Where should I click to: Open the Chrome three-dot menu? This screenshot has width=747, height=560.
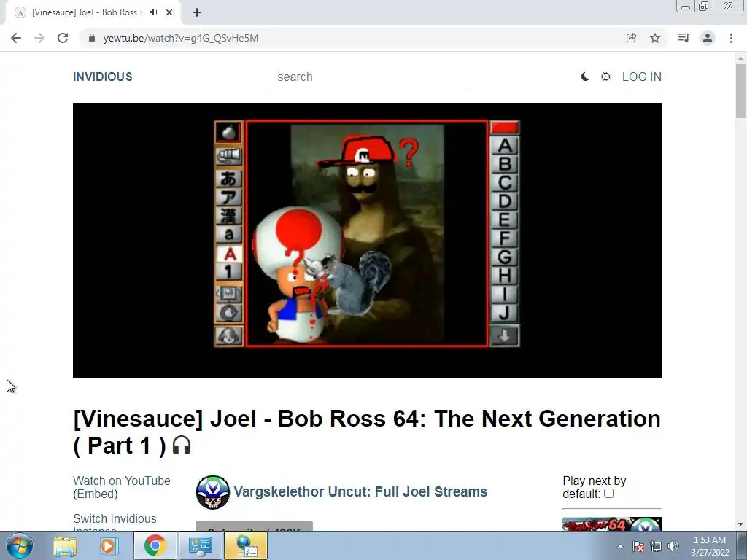[731, 38]
